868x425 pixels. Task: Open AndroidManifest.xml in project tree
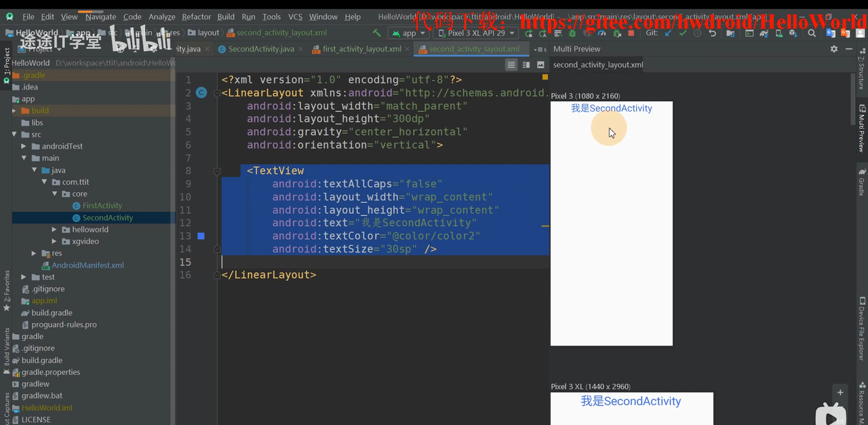pyautogui.click(x=87, y=265)
